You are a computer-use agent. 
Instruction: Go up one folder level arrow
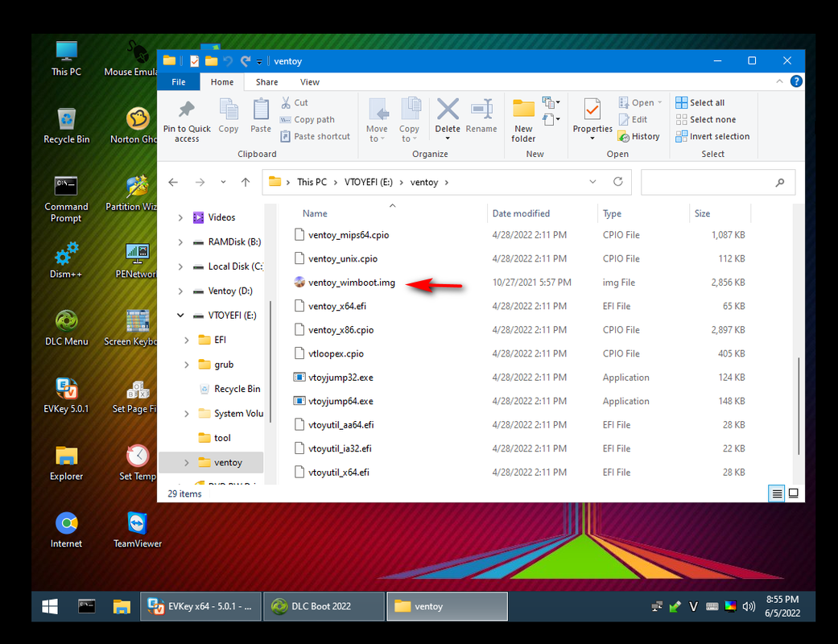[246, 182]
